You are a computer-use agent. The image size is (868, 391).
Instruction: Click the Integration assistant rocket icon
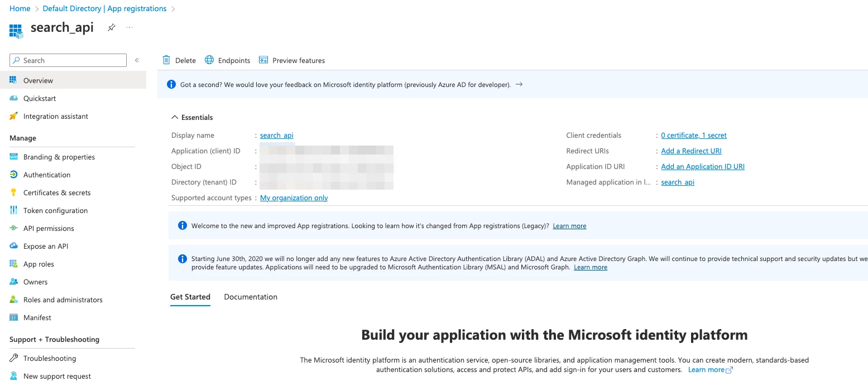[13, 116]
